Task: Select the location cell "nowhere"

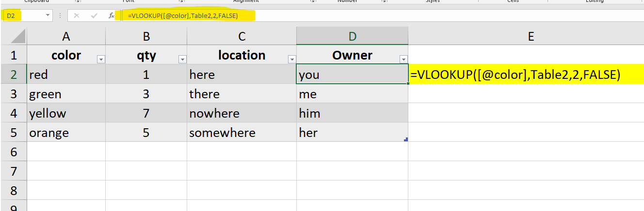Action: pos(242,113)
